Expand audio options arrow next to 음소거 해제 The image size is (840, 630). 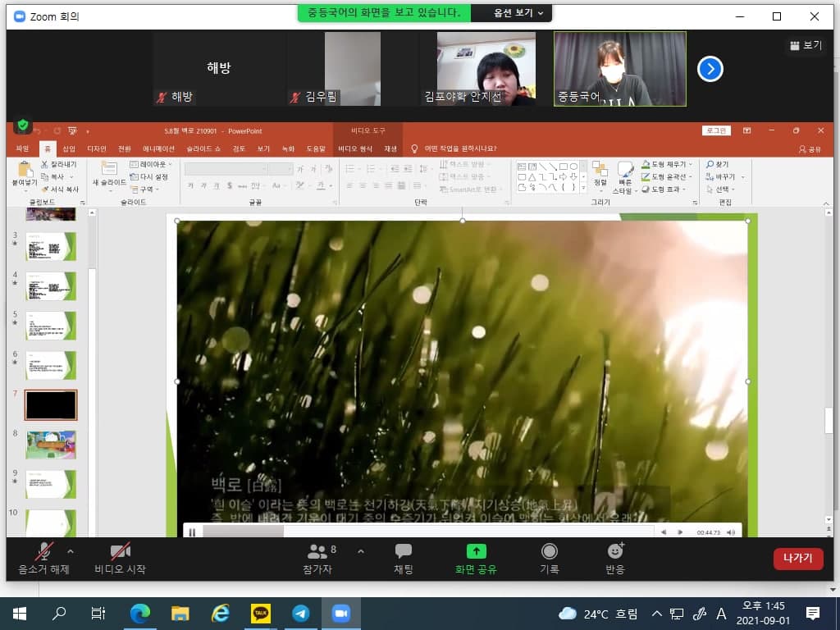pos(71,551)
